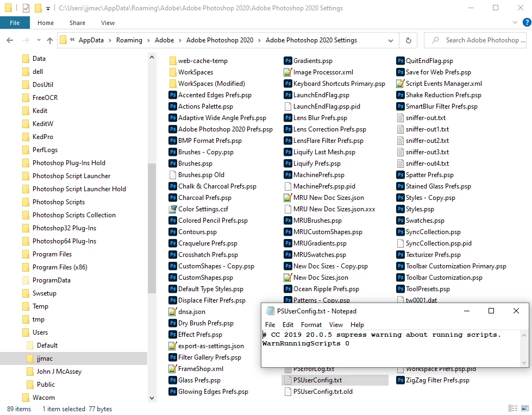
Task: Click the web-cache-temp folder icon
Action: [173, 61]
